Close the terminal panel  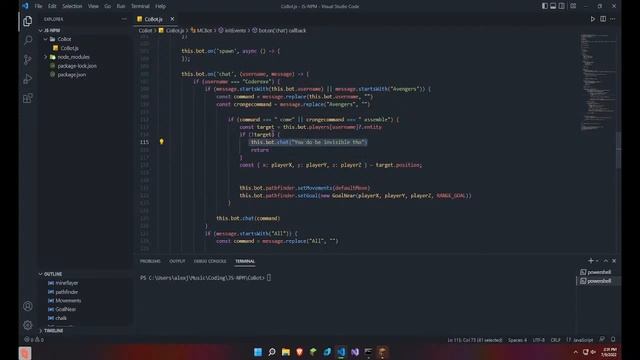click(614, 261)
